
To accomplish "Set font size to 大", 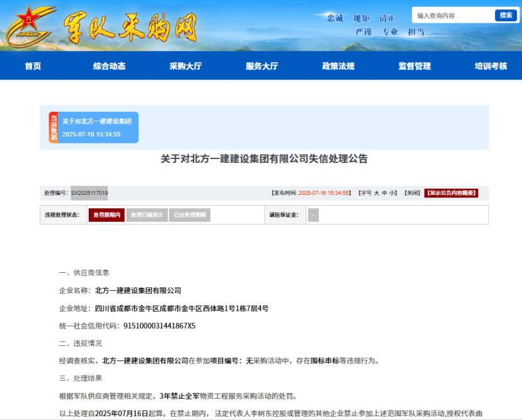I will [x=377, y=193].
